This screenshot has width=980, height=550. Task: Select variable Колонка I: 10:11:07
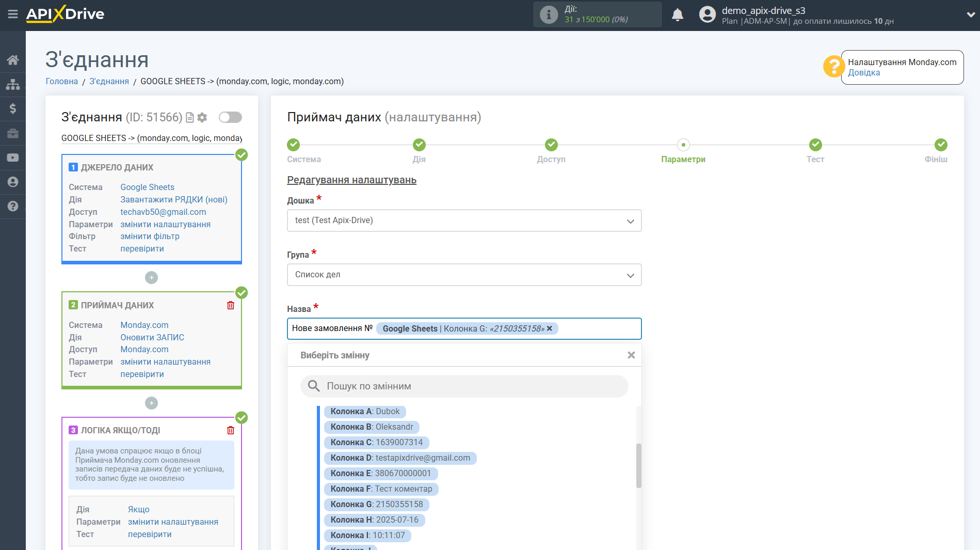click(367, 536)
